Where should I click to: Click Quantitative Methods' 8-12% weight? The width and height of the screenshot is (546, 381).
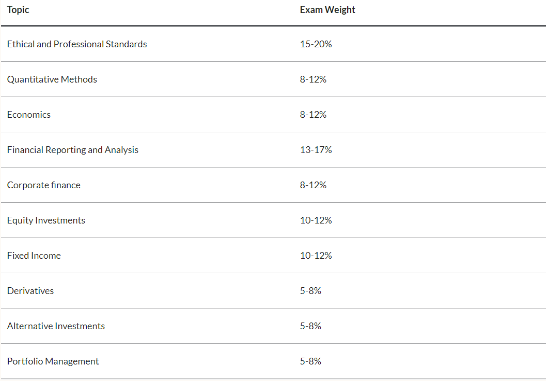coord(313,79)
